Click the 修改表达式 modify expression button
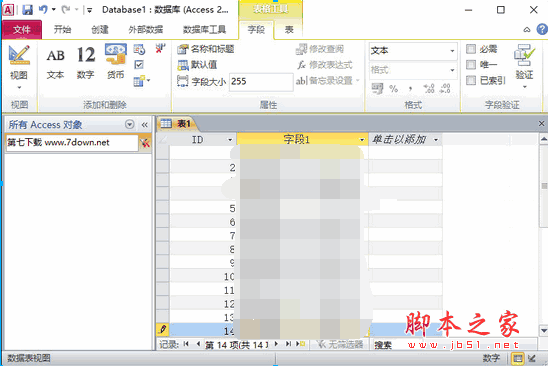Image resolution: width=548 pixels, height=366 pixels. coord(325,65)
